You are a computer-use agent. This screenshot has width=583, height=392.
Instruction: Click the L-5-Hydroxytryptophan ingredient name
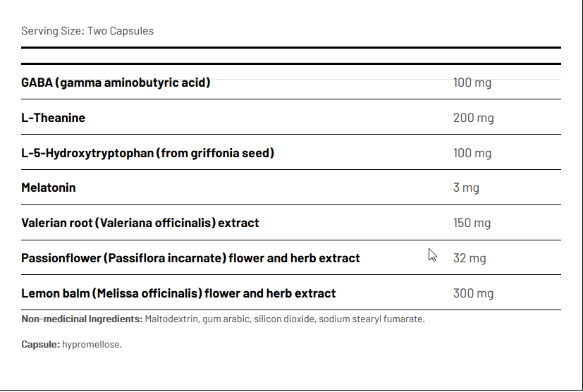pos(147,153)
